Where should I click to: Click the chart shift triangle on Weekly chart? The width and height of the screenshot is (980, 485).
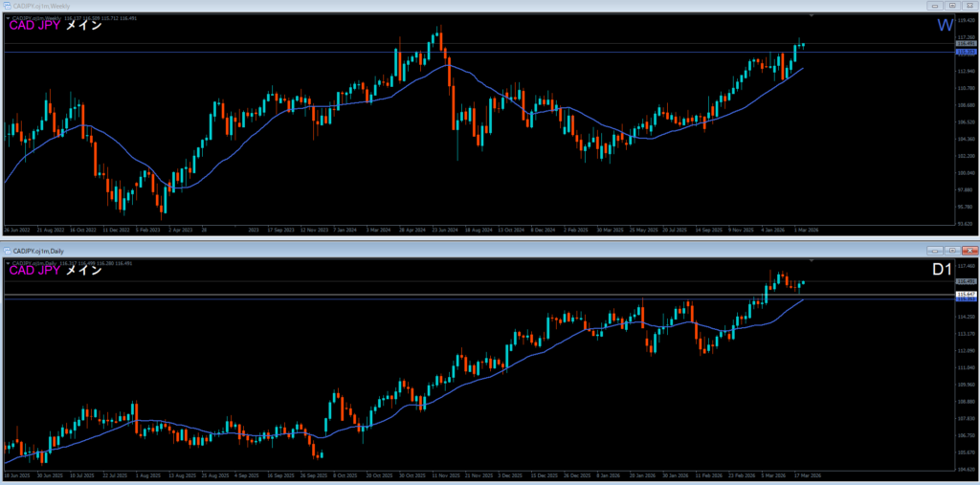[812, 16]
